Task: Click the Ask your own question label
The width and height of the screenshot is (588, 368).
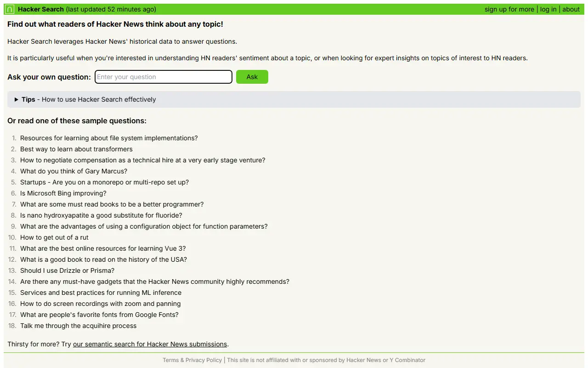Action: (x=49, y=77)
